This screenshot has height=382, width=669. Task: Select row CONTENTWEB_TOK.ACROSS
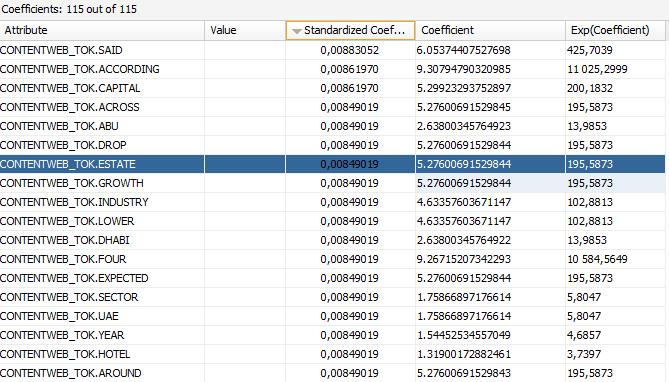tap(332, 107)
